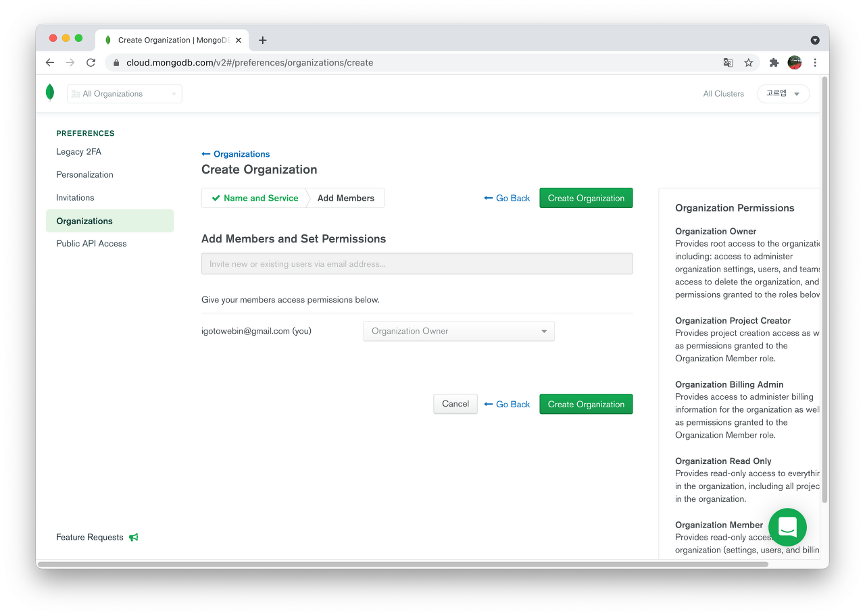The width and height of the screenshot is (865, 616).
Task: Click the Cancel button
Action: 455,404
